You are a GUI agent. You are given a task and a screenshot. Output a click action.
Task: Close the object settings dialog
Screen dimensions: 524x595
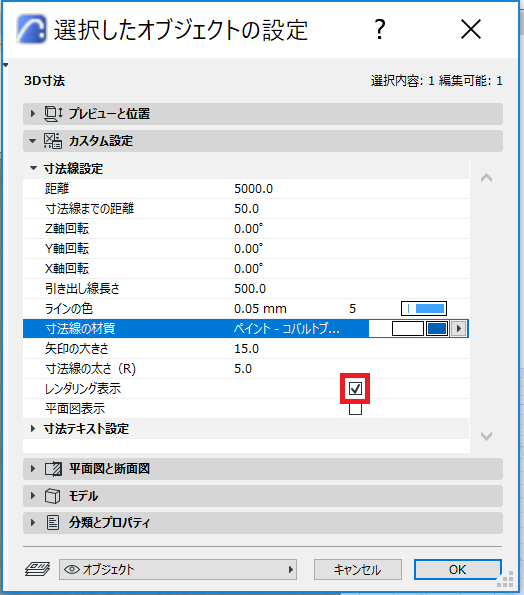[471, 29]
